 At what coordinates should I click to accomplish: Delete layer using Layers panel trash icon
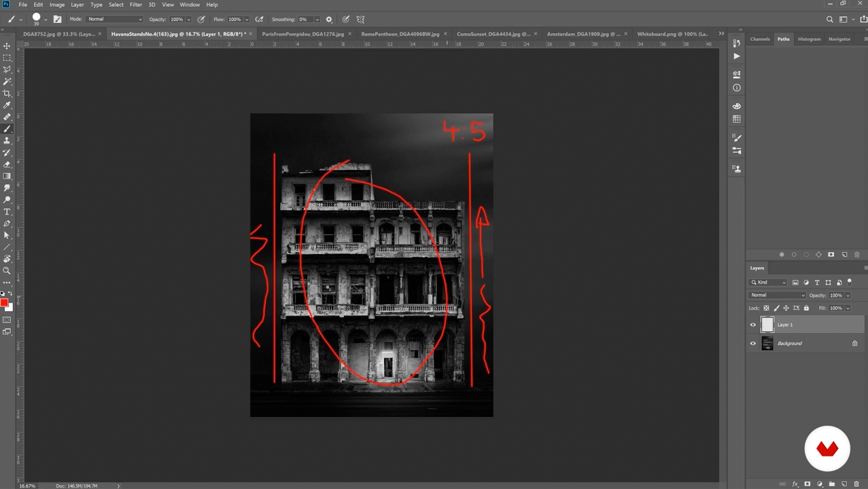[x=856, y=484]
